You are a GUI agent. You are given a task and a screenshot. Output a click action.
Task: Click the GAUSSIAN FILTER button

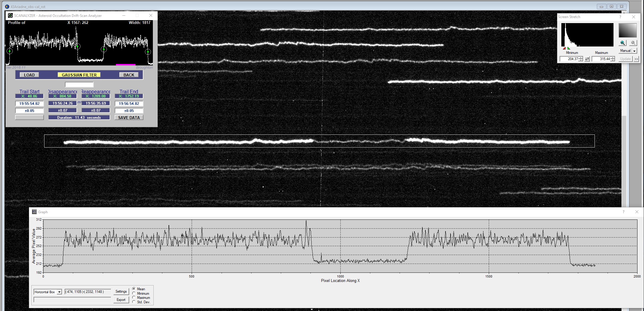tap(79, 75)
